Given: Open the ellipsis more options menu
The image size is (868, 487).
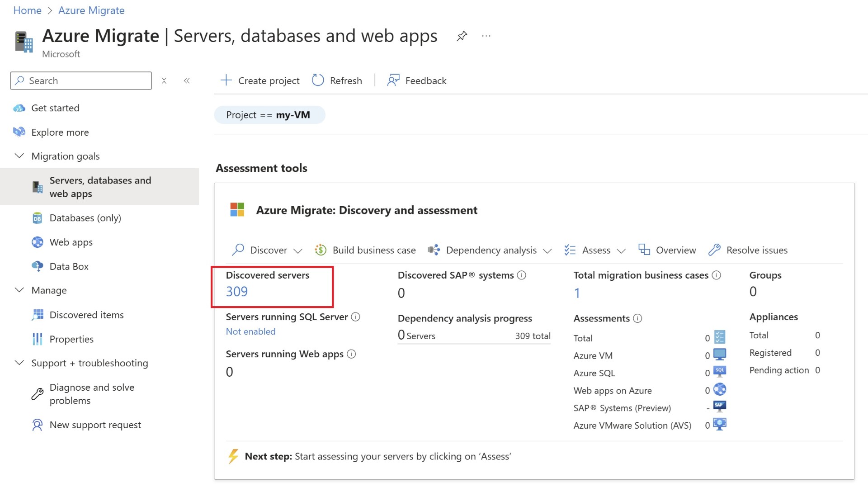Looking at the screenshot, I should tap(486, 36).
